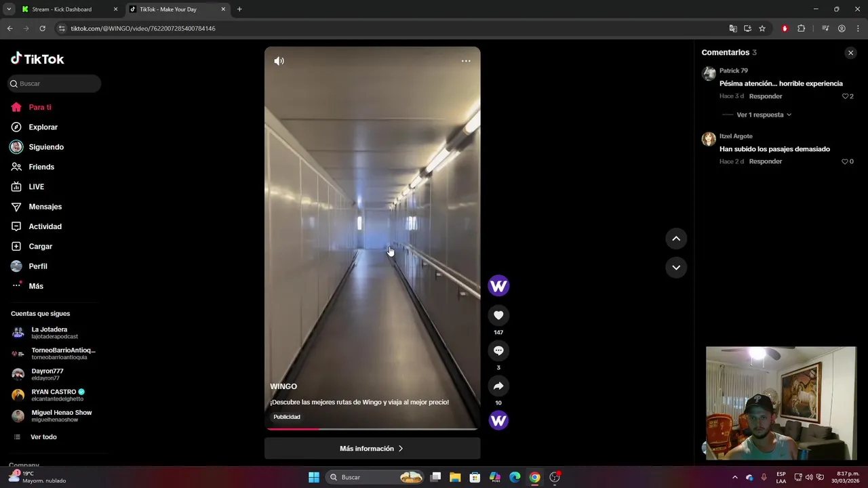Mute the video with the speaker icon
The width and height of the screenshot is (868, 488).
pos(279,61)
